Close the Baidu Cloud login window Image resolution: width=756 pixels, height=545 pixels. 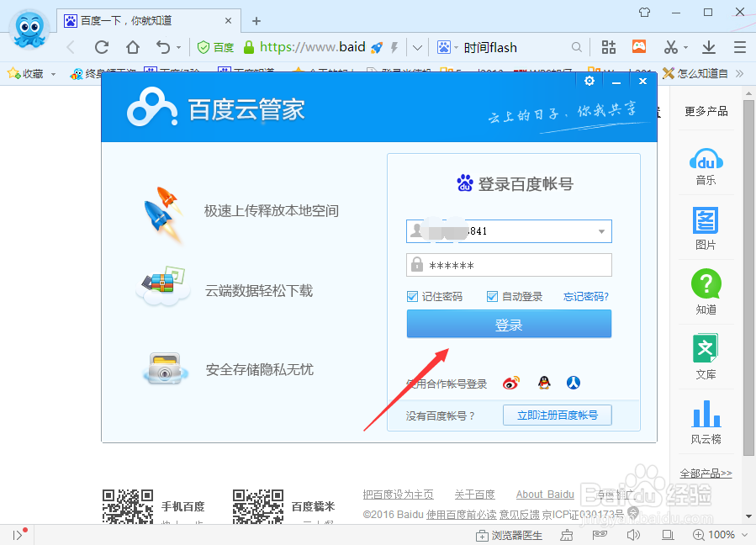pos(642,81)
